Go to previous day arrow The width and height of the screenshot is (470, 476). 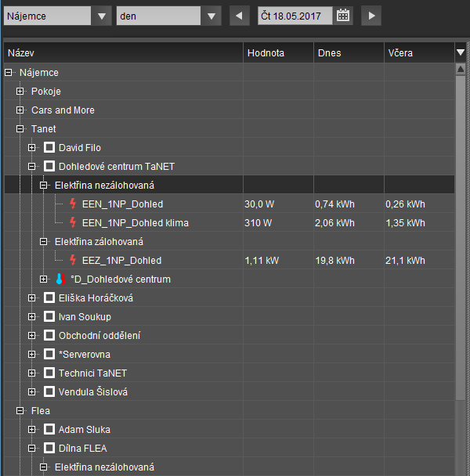pos(238,16)
